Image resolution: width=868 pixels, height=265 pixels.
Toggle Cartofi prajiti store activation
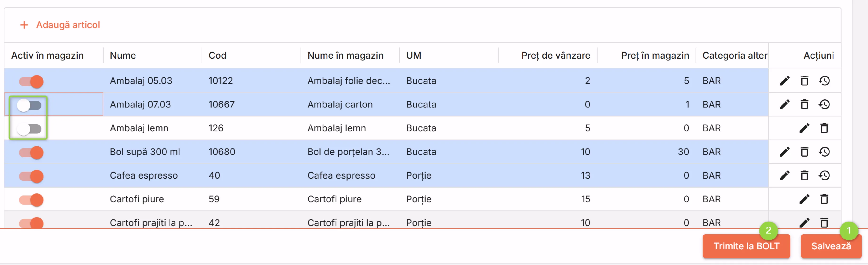(x=31, y=223)
